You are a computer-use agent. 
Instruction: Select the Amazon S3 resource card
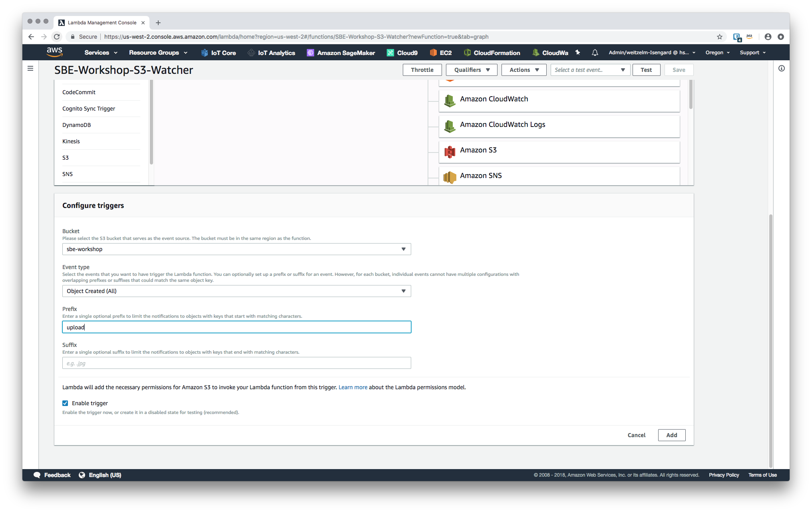tap(559, 152)
